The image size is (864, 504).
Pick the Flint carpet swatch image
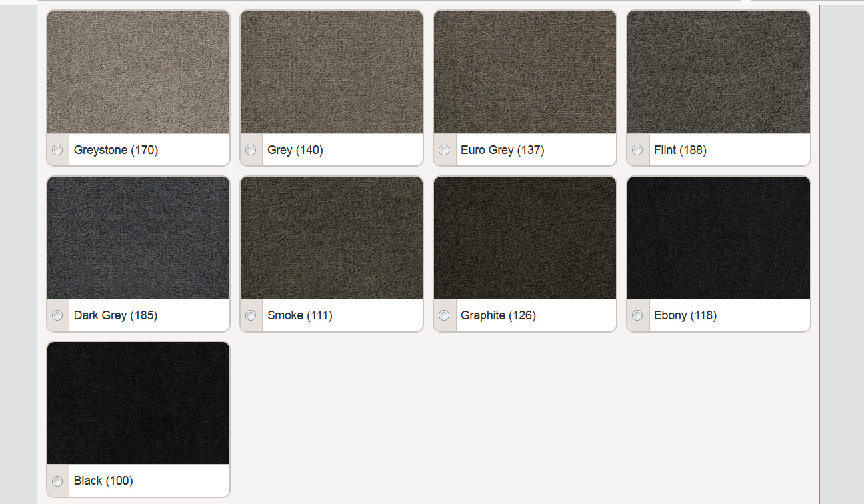719,72
